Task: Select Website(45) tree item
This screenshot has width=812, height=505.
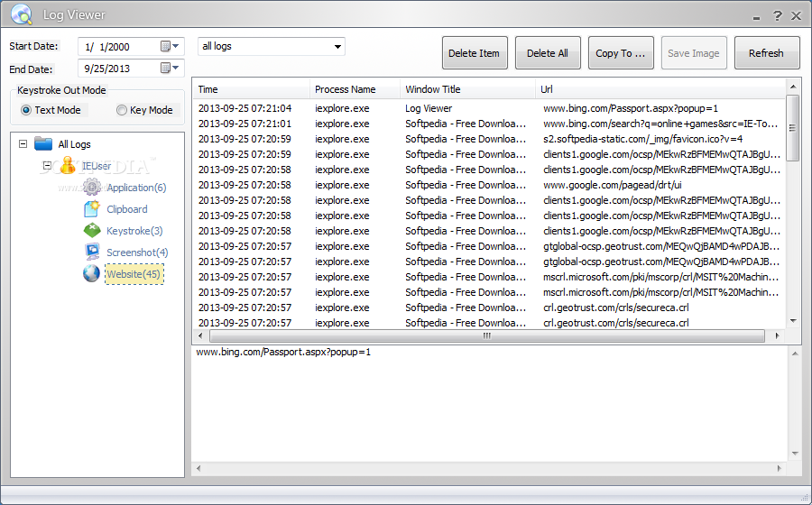Action: coord(134,274)
